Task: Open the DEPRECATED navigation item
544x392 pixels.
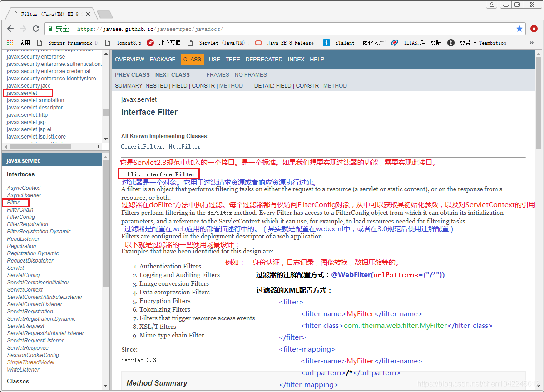Action: pos(264,60)
